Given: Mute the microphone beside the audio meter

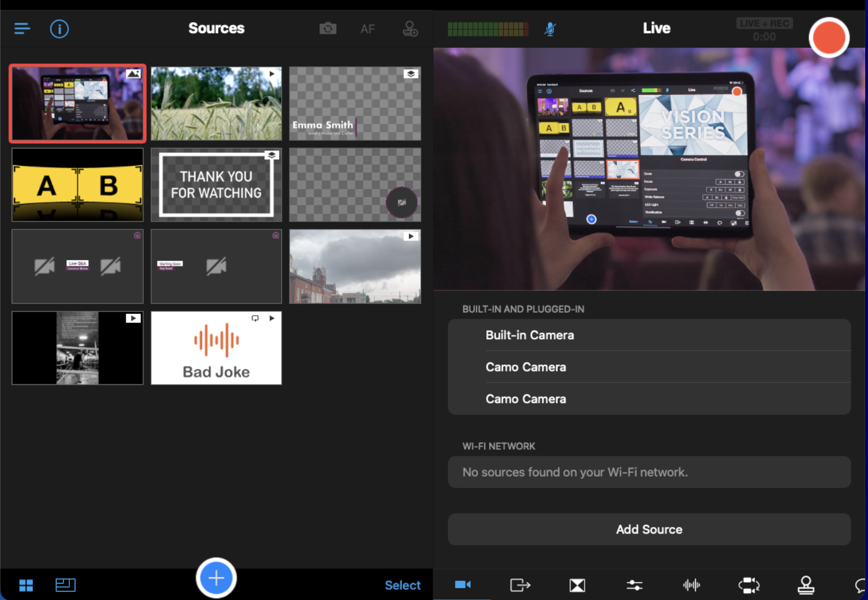Looking at the screenshot, I should click(550, 29).
